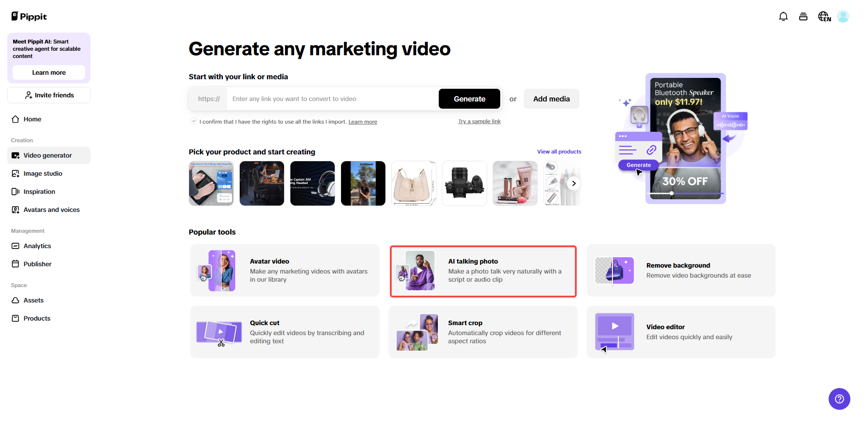Click the https:// prefix label
Viewport: 868px width, 427px height.
[x=209, y=99]
